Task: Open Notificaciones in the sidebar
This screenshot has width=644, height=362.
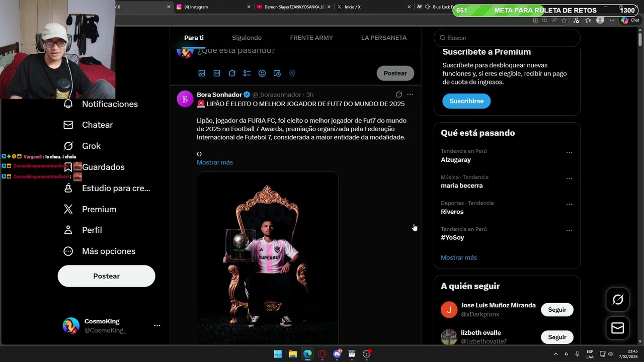Action: point(101,104)
